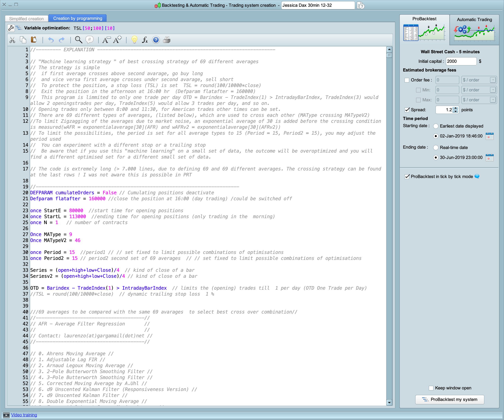The width and height of the screenshot is (504, 420).
Task: Open the Search magnifier tool
Action: [x=78, y=40]
